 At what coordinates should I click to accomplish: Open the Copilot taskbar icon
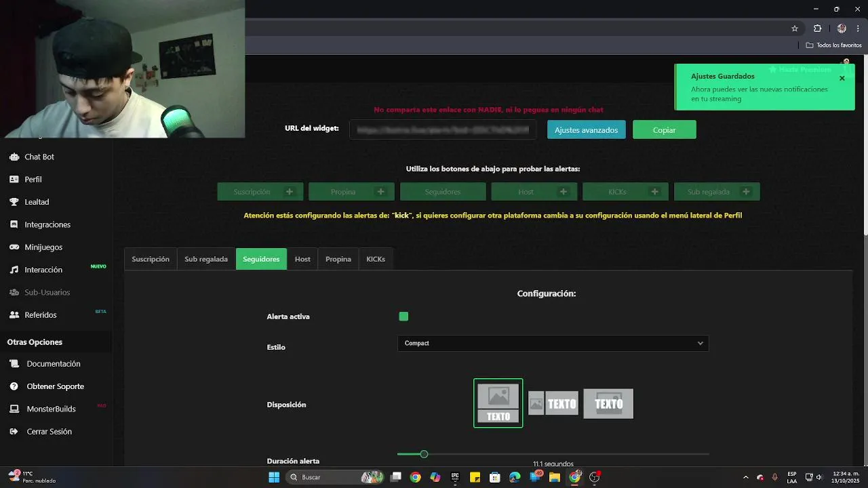(x=435, y=477)
